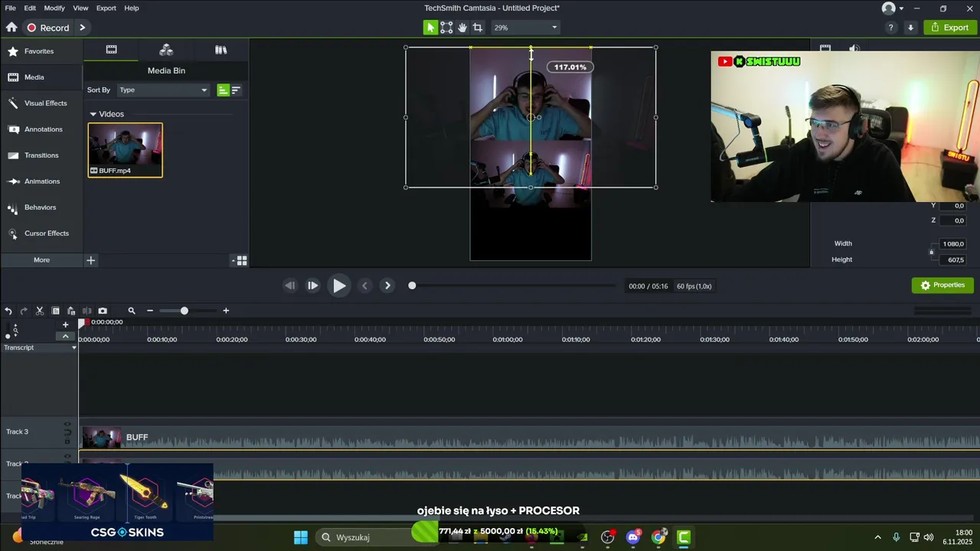Click the green Properties button
980x551 pixels.
click(942, 285)
